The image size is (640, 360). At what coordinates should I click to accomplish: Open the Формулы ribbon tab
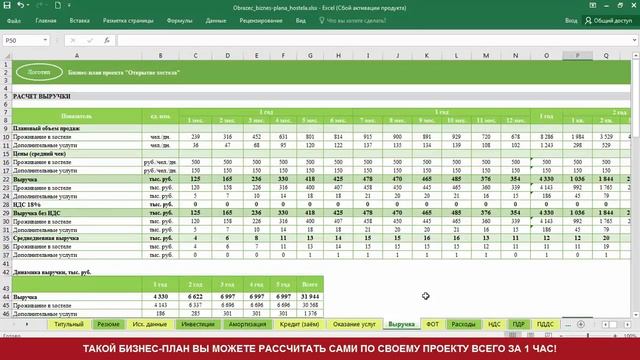(179, 20)
